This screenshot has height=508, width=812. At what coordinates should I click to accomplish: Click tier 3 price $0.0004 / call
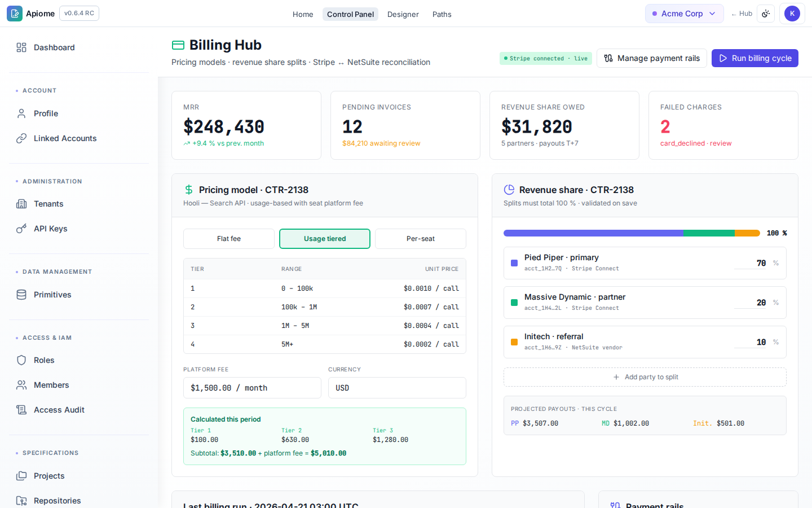431,326
